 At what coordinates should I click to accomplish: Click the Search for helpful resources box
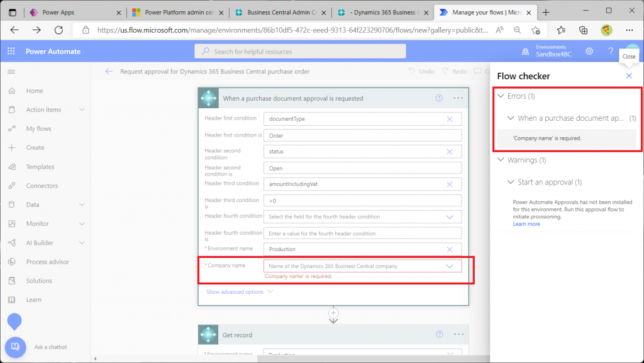[300, 52]
